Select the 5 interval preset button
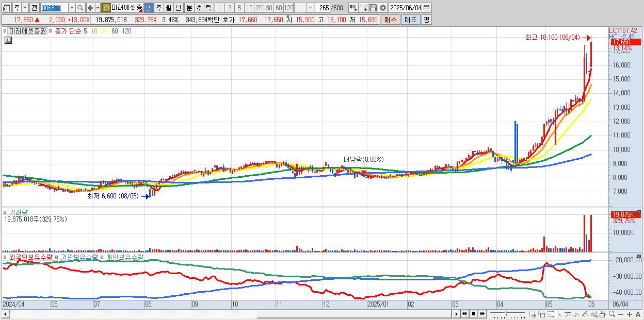This screenshot has height=320, width=644. pos(239,8)
